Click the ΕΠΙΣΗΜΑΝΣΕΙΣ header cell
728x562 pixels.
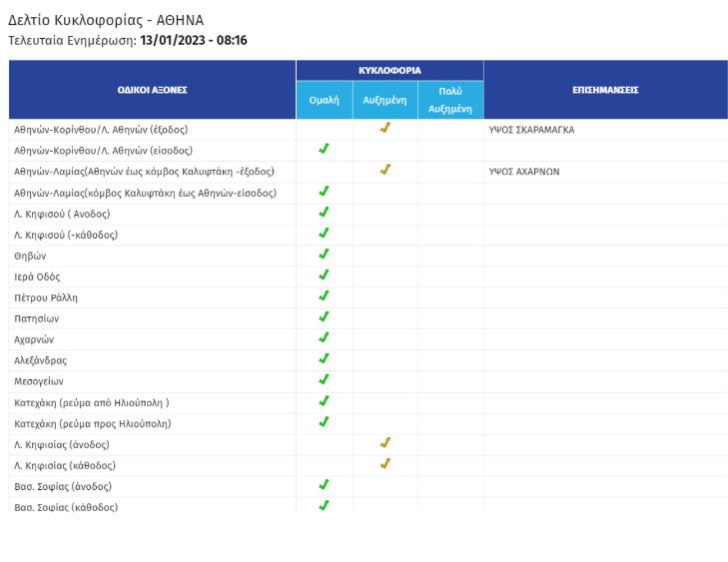pyautogui.click(x=605, y=90)
